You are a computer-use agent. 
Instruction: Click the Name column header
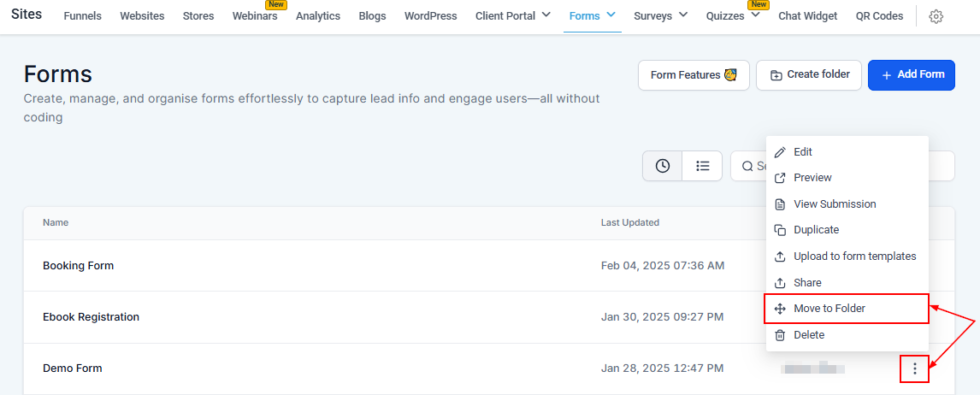(x=56, y=222)
